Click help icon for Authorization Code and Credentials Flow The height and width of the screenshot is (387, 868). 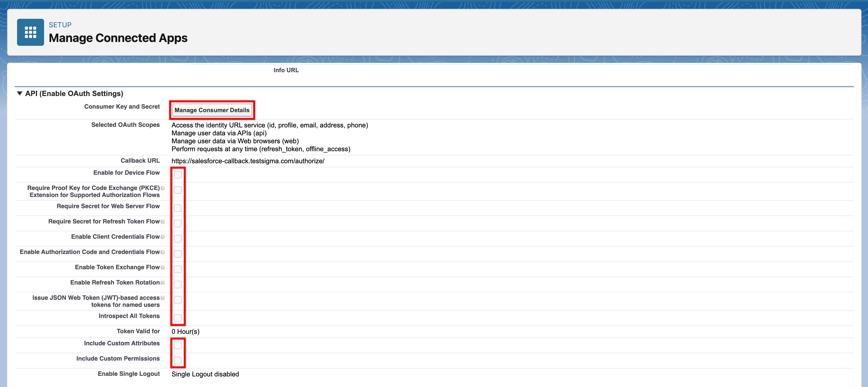point(162,252)
